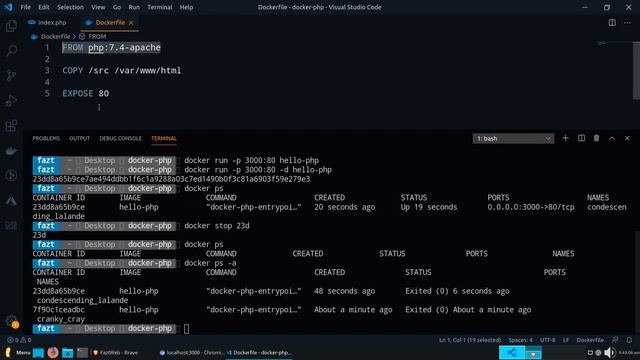Select the TERMINAL panel tab

pyautogui.click(x=164, y=138)
